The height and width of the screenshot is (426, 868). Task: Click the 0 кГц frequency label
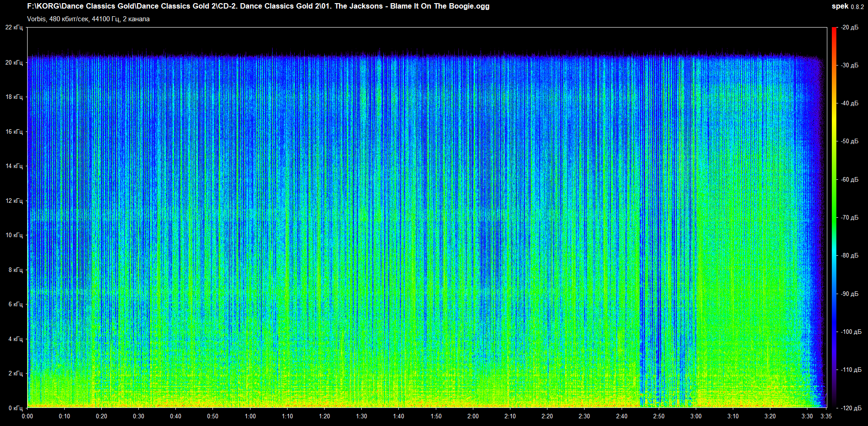pyautogui.click(x=15, y=408)
